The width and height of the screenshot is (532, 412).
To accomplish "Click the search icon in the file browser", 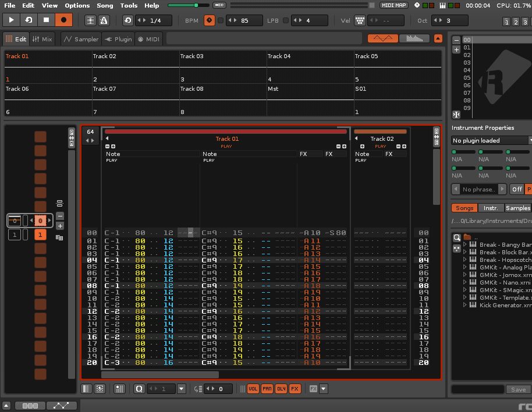I will [x=457, y=237].
